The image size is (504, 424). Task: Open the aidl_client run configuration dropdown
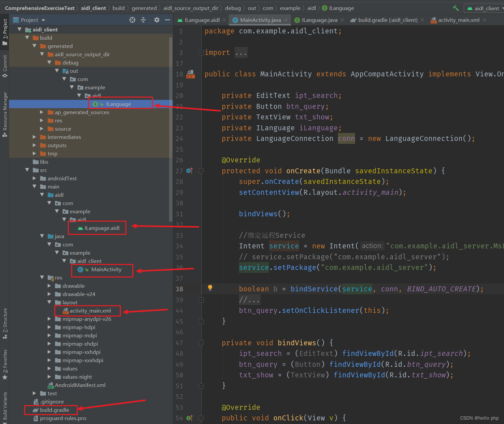click(x=484, y=8)
